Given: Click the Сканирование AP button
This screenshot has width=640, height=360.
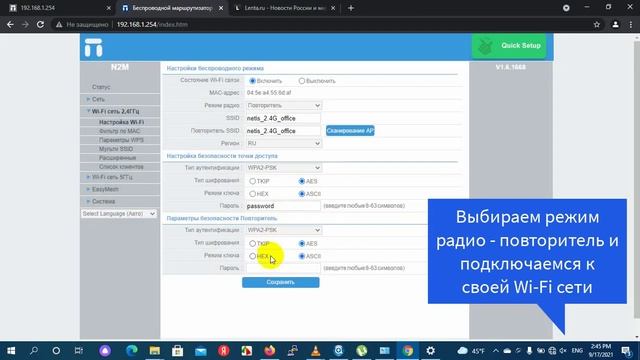Looking at the screenshot, I should (350, 131).
